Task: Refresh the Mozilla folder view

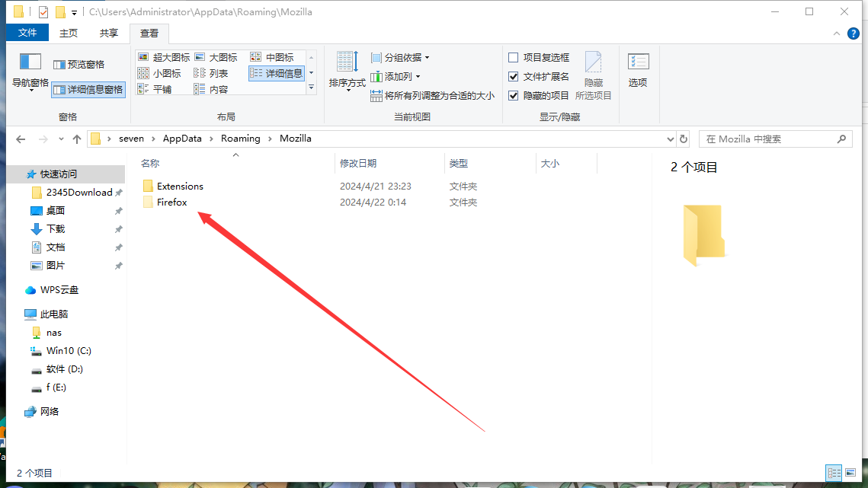Action: pyautogui.click(x=684, y=139)
